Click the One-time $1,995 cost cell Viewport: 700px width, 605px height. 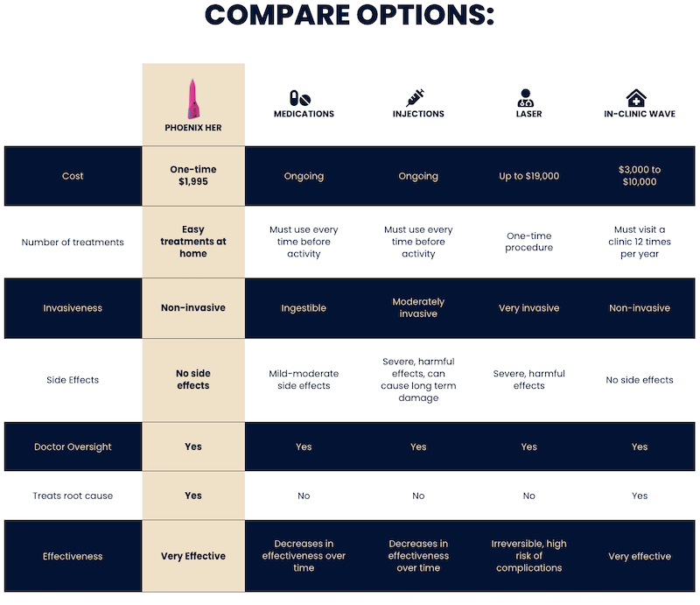(x=192, y=176)
